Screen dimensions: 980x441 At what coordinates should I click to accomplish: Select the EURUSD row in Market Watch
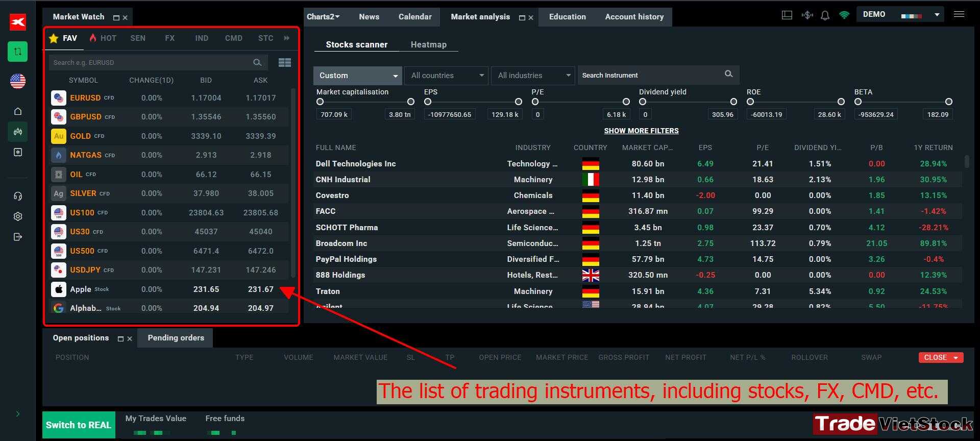[x=170, y=98]
